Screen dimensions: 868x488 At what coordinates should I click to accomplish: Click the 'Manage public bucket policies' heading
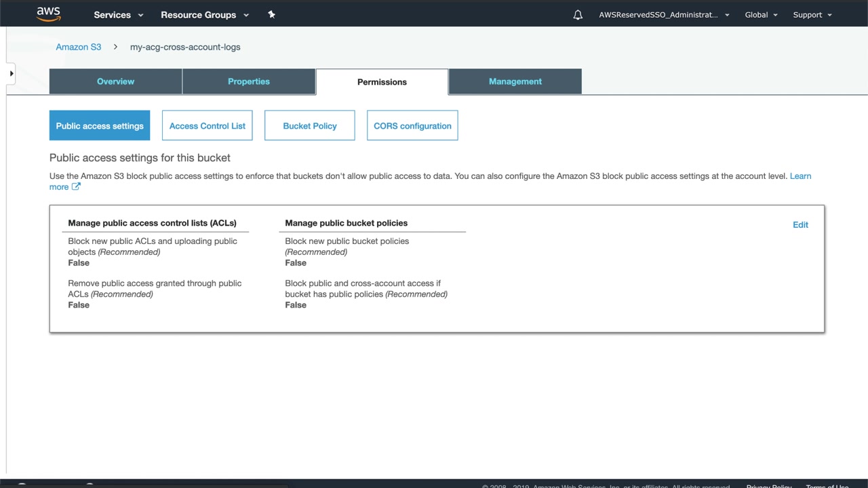pyautogui.click(x=347, y=223)
